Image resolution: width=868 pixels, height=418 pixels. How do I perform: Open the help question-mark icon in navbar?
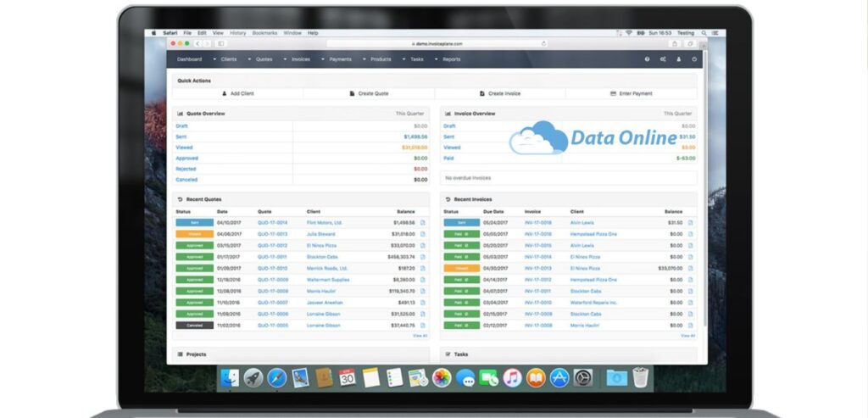click(647, 59)
